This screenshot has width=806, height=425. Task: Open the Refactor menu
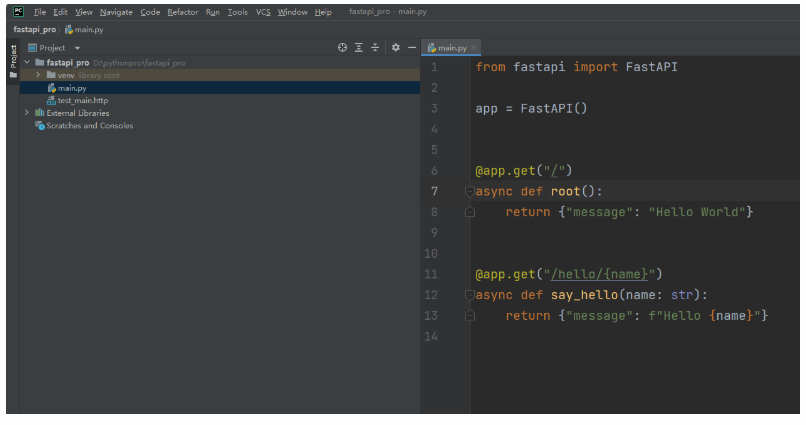[x=182, y=12]
